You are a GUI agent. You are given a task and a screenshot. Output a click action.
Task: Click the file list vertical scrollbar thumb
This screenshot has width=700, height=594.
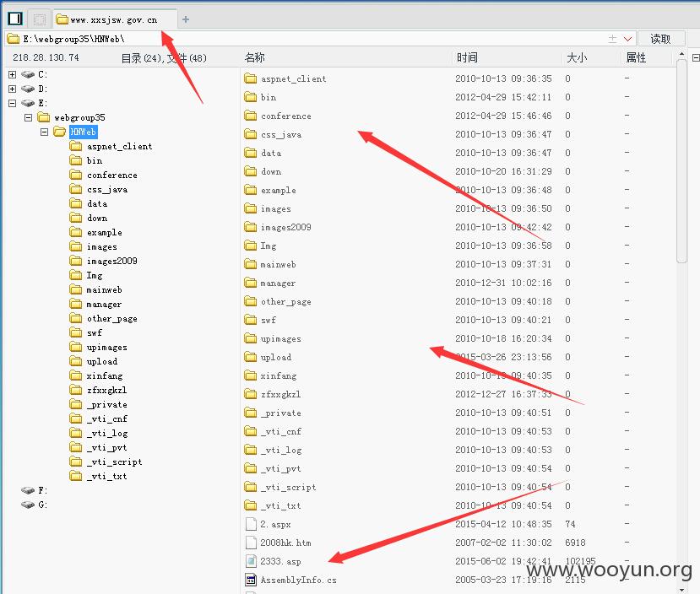681,161
